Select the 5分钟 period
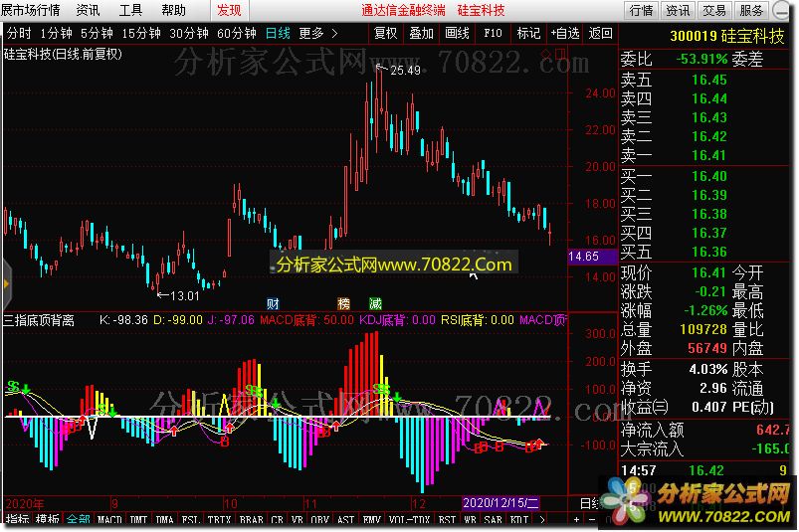799x532 pixels. click(97, 34)
